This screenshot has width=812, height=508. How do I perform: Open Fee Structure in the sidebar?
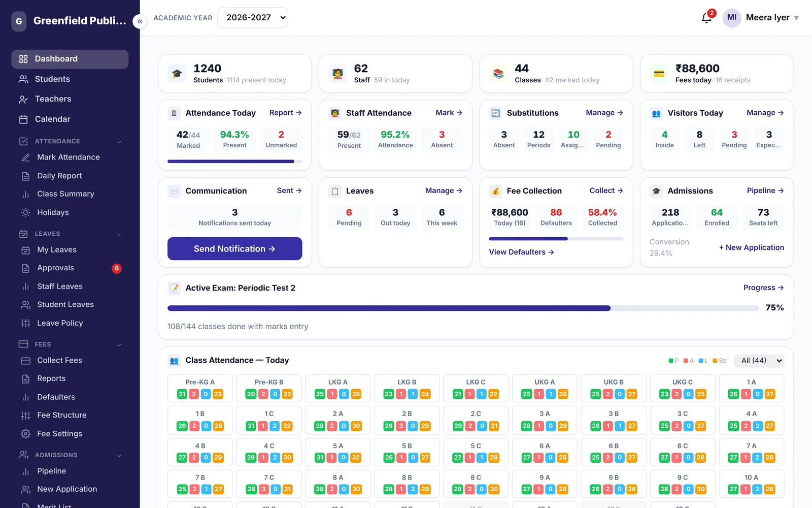click(70, 416)
